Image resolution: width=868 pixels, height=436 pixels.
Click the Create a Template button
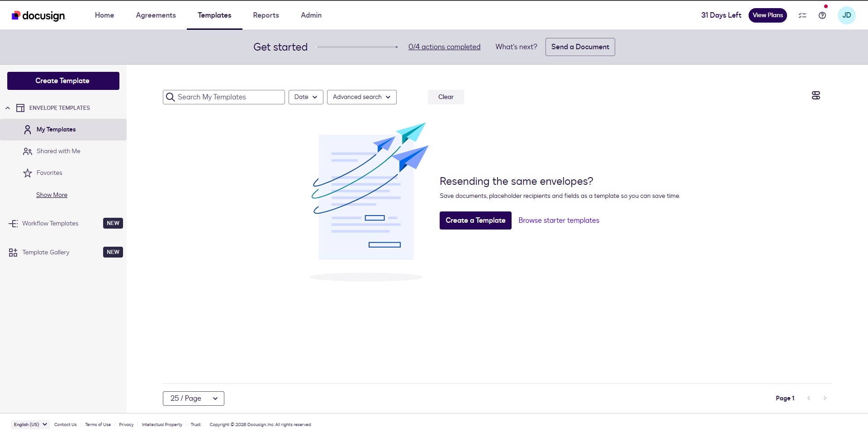[x=475, y=220]
